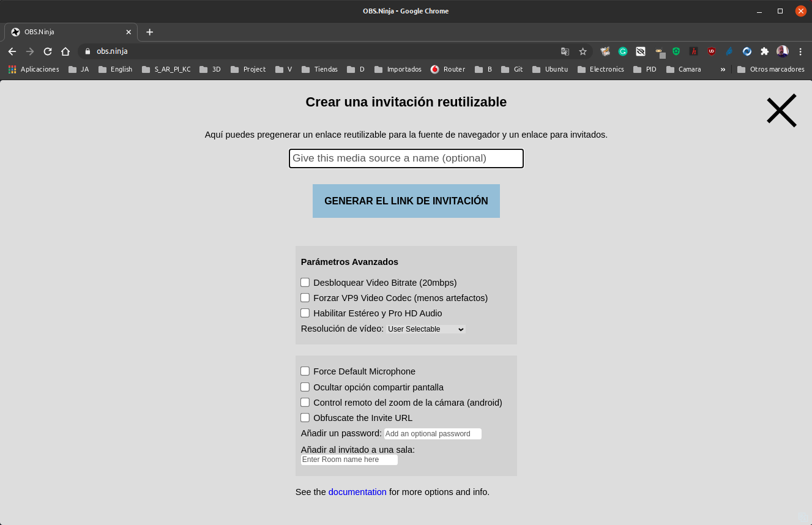Open the Router bookmark
The height and width of the screenshot is (525, 812).
click(x=448, y=69)
